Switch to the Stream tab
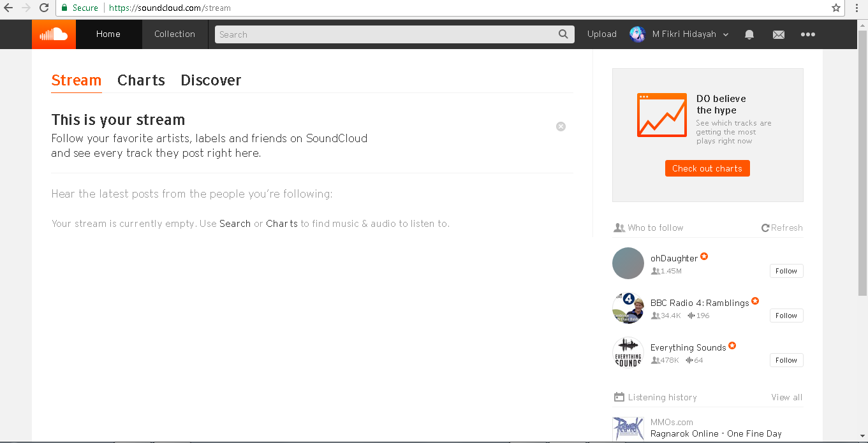Viewport: 868px width, 443px height. click(x=77, y=80)
